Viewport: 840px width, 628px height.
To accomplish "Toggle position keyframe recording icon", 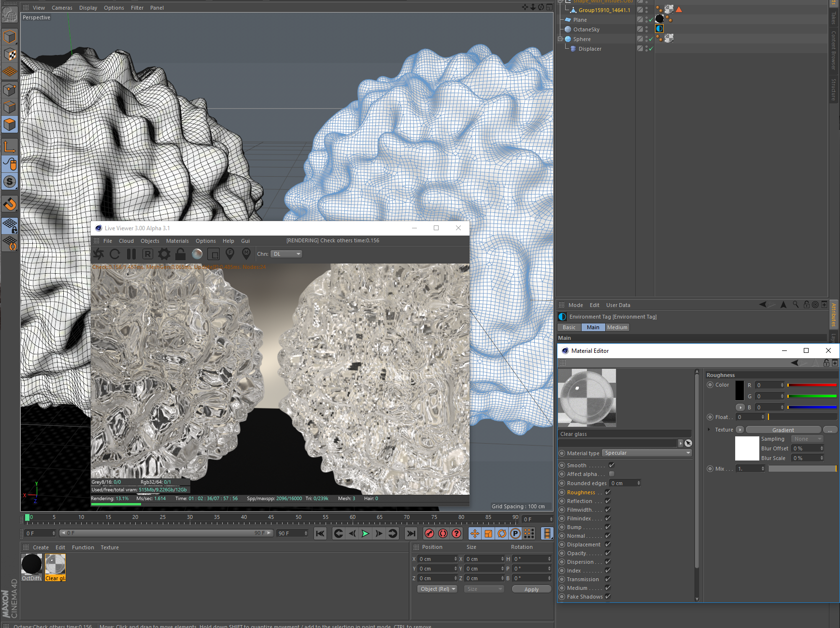I will click(475, 533).
